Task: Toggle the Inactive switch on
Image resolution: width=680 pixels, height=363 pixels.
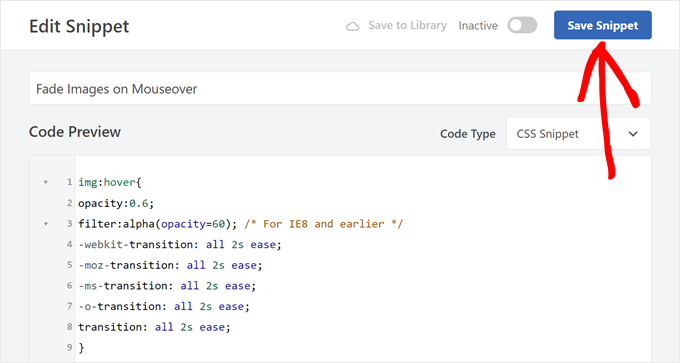Action: tap(522, 25)
